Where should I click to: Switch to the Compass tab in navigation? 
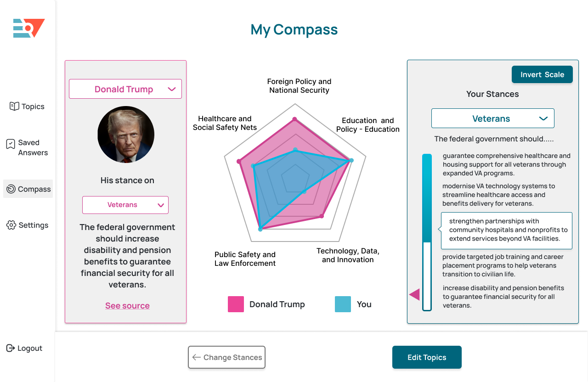click(28, 189)
